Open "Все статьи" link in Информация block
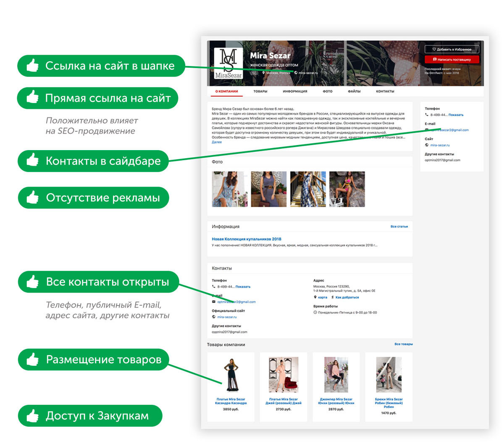This screenshot has height=444, width=504. (x=399, y=227)
